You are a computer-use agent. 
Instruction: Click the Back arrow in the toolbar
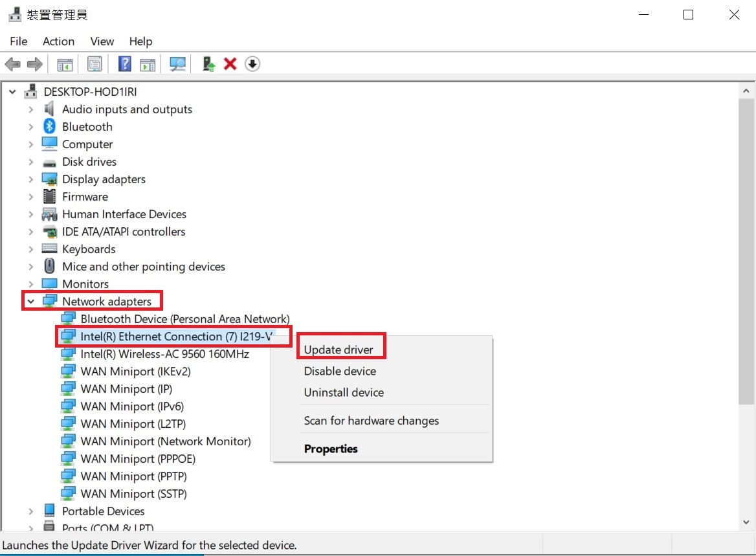click(12, 64)
